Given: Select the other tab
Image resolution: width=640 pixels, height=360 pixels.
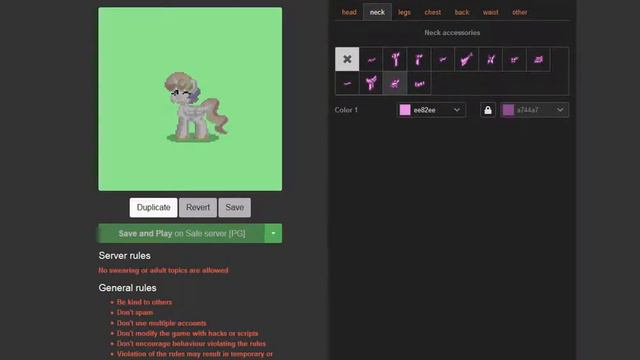Looking at the screenshot, I should point(520,12).
